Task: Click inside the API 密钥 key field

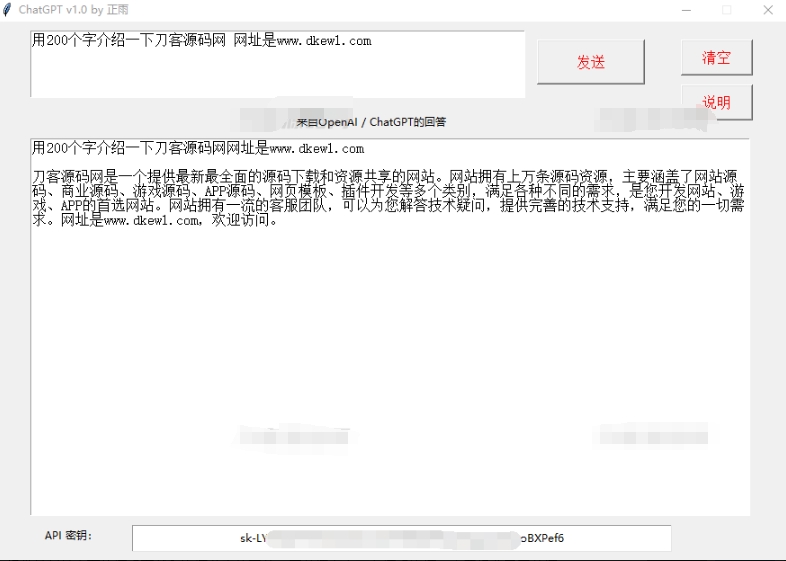Action: (x=402, y=538)
